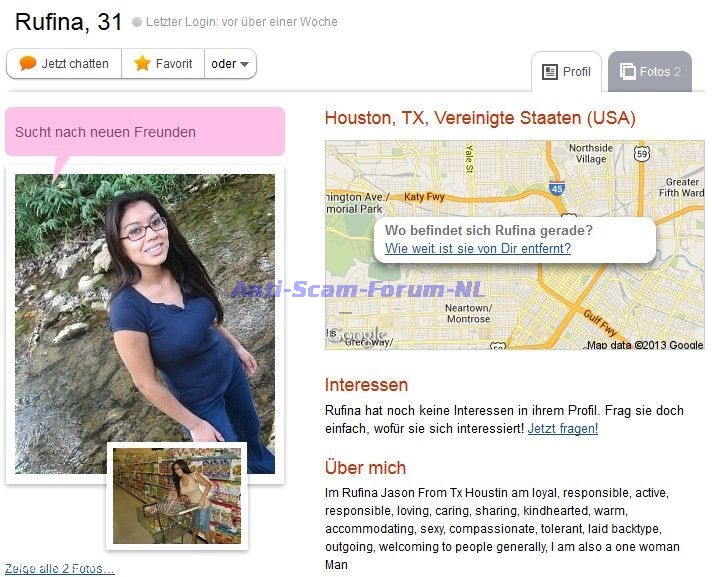Click the 'Jetzt fragen!' link
This screenshot has width=712, height=577.
coord(563,429)
